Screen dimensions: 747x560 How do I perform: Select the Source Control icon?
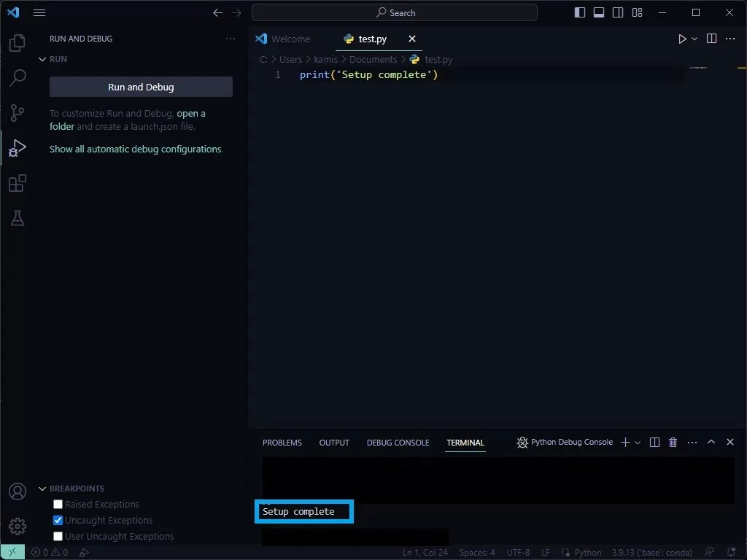click(x=17, y=113)
